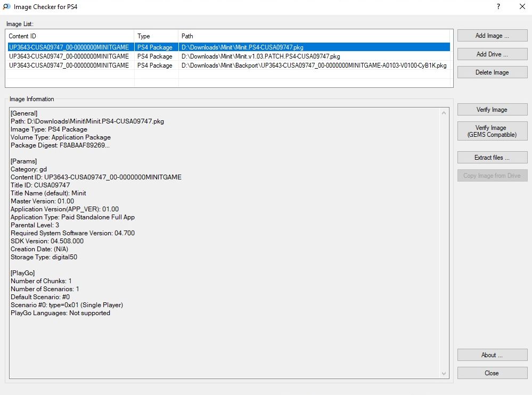Select the Minit.v1.03.PATCH.PS4-CUSA09747.pkg row
Screen dimensions: 532x395
pyautogui.click(x=229, y=56)
